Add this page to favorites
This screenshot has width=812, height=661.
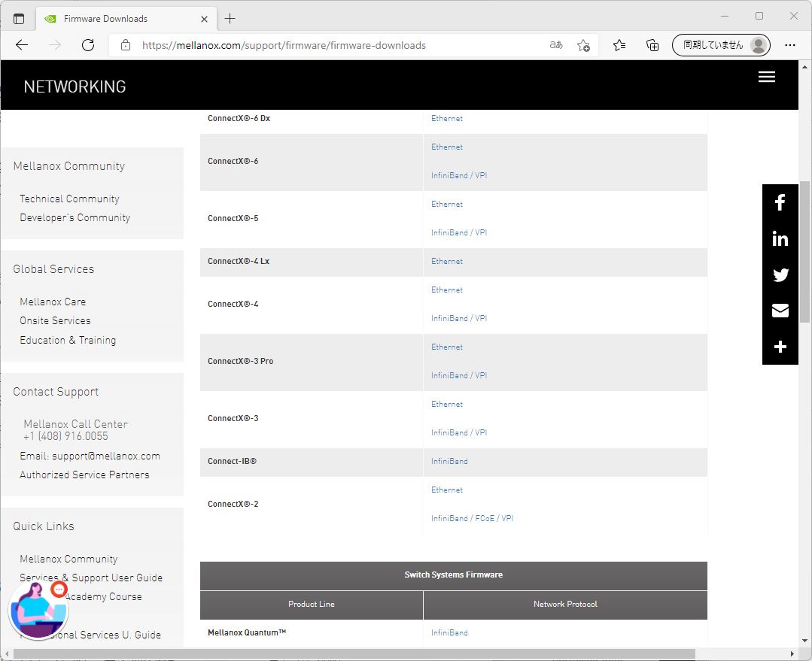point(583,46)
